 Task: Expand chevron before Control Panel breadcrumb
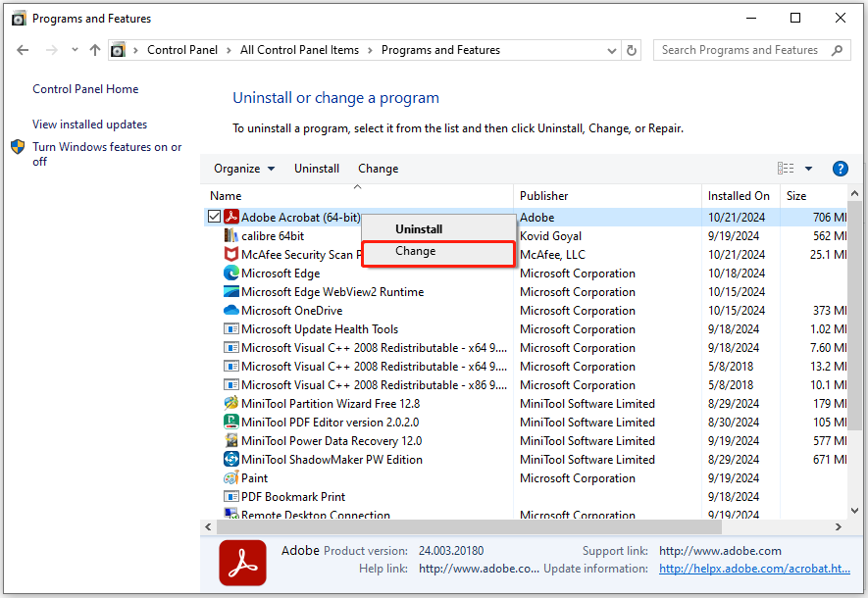coord(135,50)
